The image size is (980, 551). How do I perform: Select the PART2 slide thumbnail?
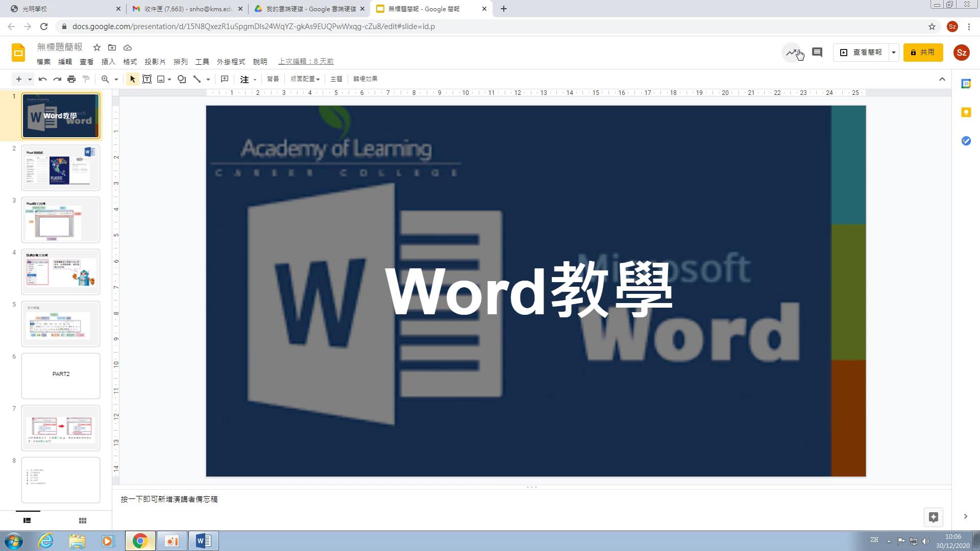coord(61,376)
